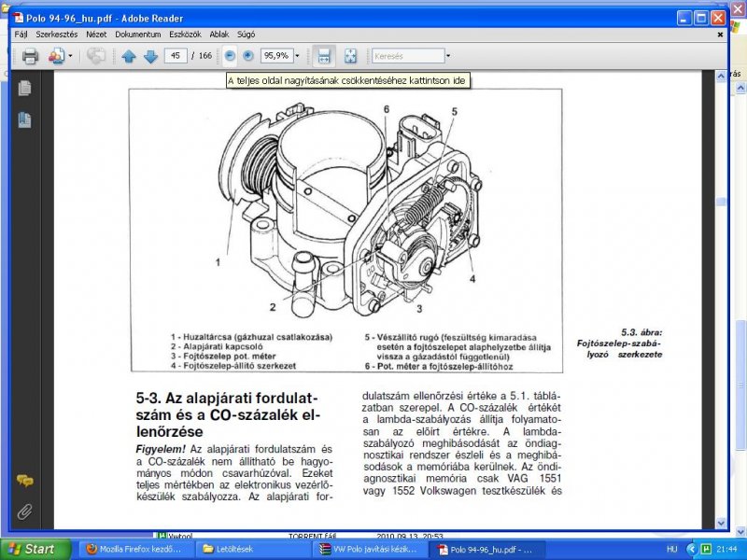Zoom out with the minus button
Screen dimensions: 747x560
pos(230,56)
